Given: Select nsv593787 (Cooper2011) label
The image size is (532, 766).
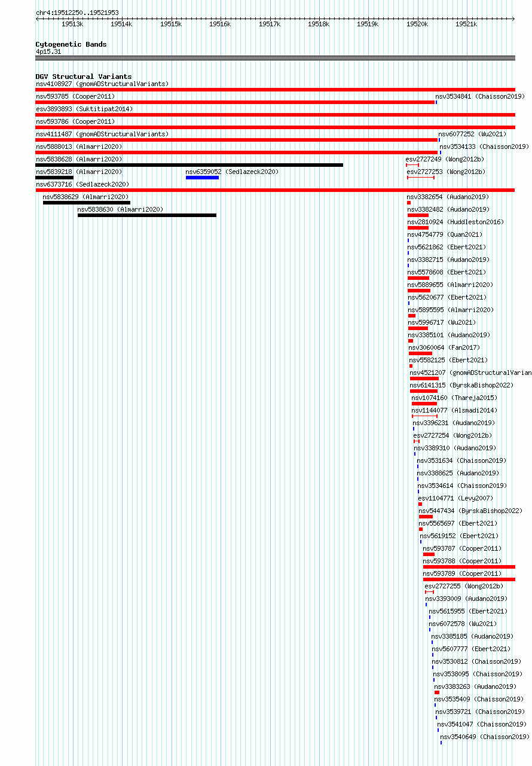Looking at the screenshot, I should [462, 548].
